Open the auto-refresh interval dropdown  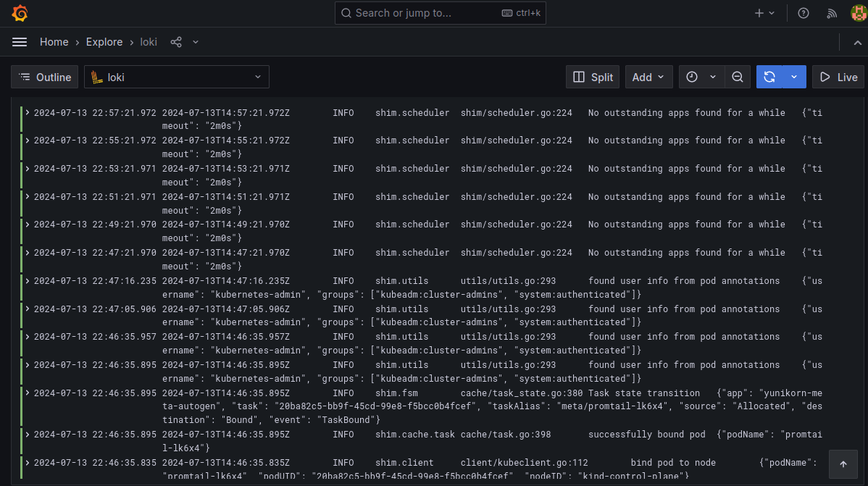click(x=794, y=77)
